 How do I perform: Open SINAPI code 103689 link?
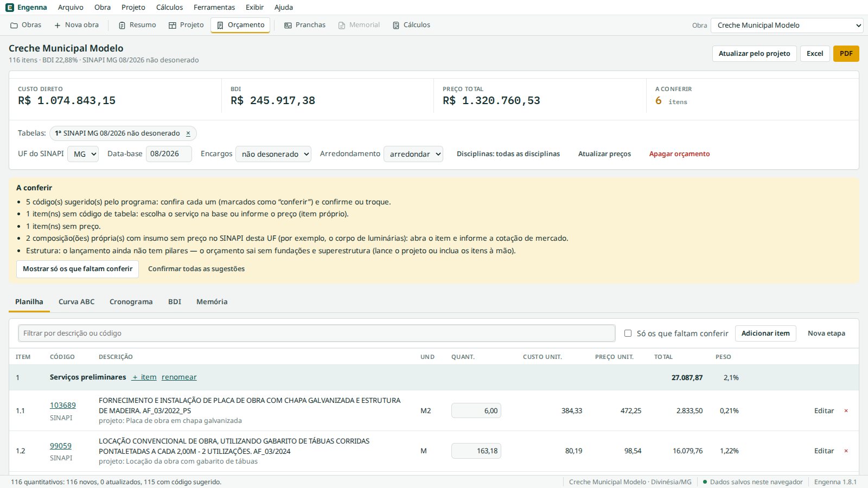(x=63, y=406)
